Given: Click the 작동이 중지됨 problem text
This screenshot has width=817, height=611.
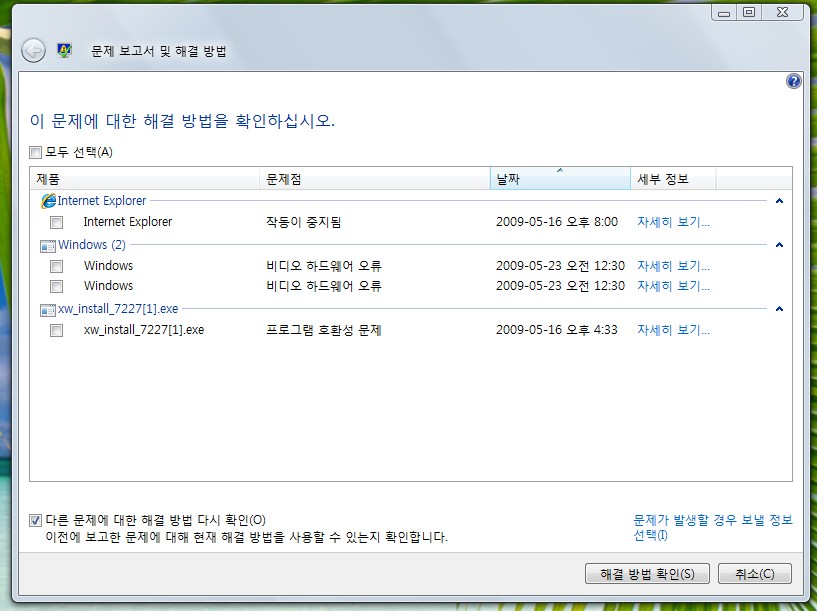Looking at the screenshot, I should [x=304, y=222].
